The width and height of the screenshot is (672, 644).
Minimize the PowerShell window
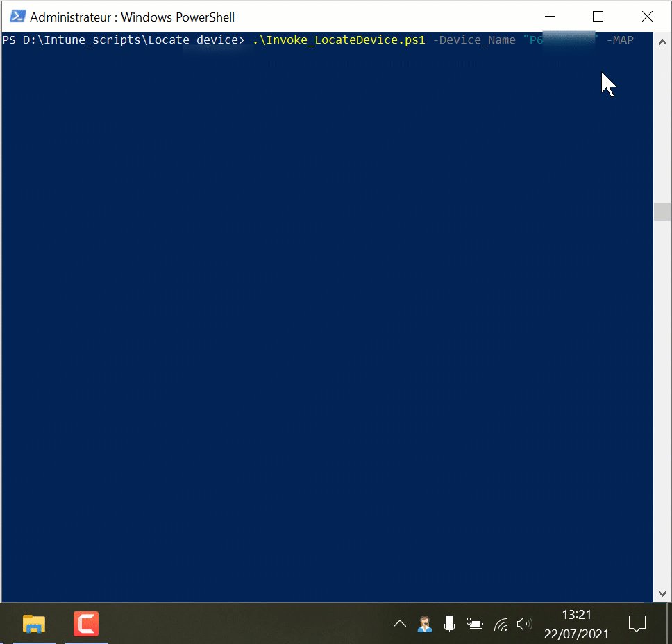550,17
